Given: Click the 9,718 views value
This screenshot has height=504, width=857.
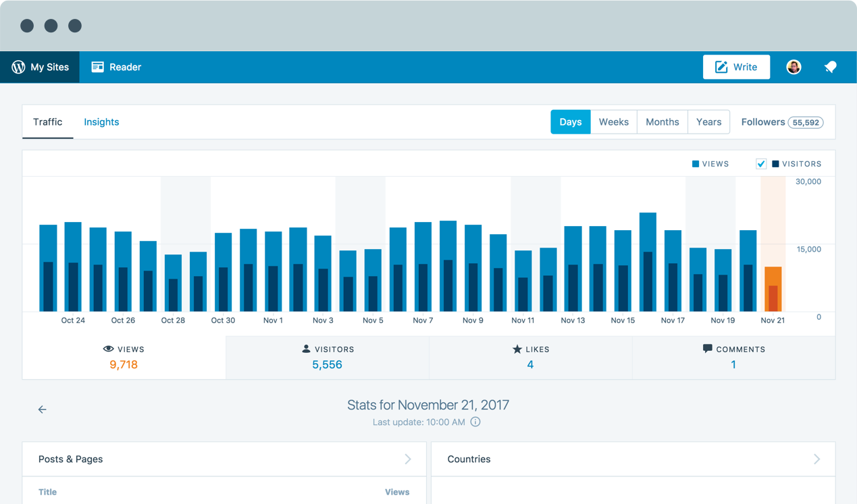Looking at the screenshot, I should click(124, 364).
